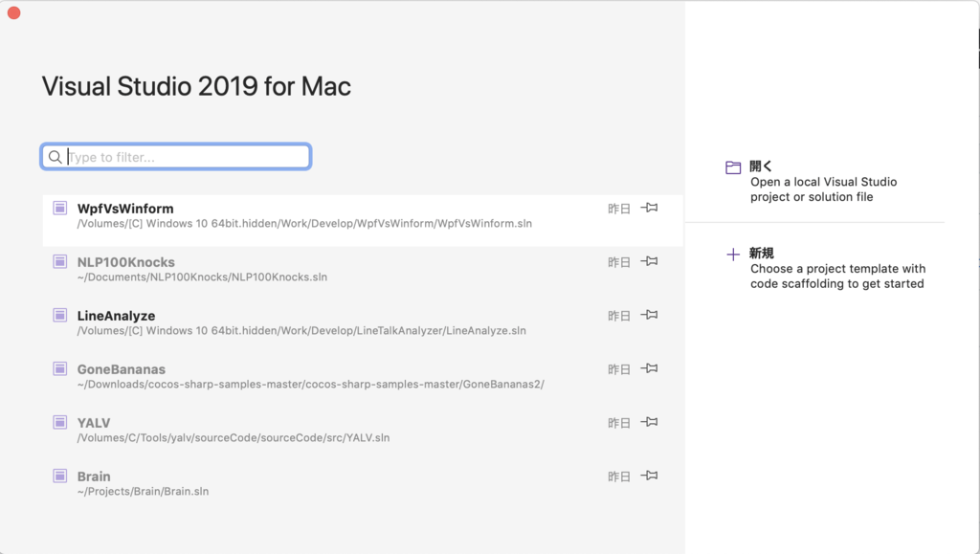Click the ~/Projects/Brain/Brain.sln path
The image size is (980, 554).
pyautogui.click(x=144, y=492)
